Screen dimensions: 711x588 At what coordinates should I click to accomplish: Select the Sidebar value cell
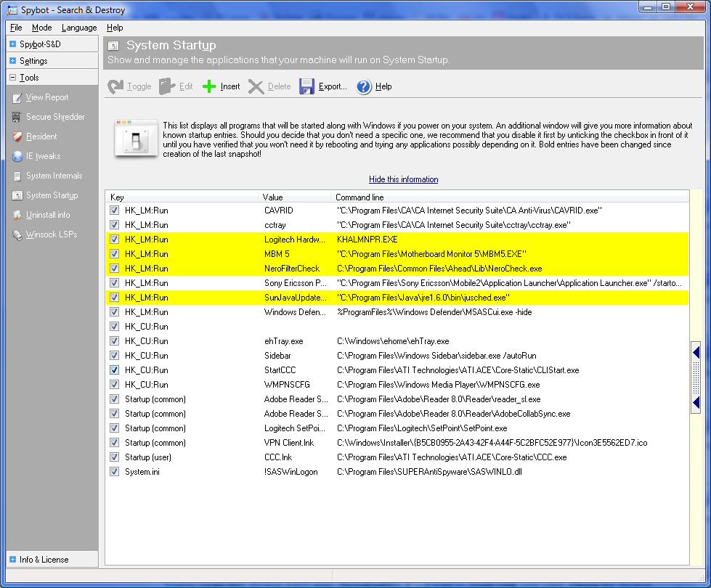pos(277,356)
